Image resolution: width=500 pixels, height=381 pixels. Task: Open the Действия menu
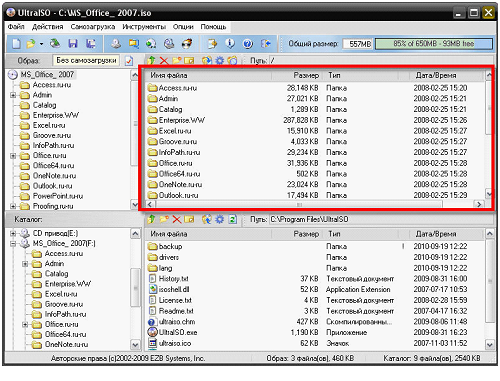click(47, 27)
